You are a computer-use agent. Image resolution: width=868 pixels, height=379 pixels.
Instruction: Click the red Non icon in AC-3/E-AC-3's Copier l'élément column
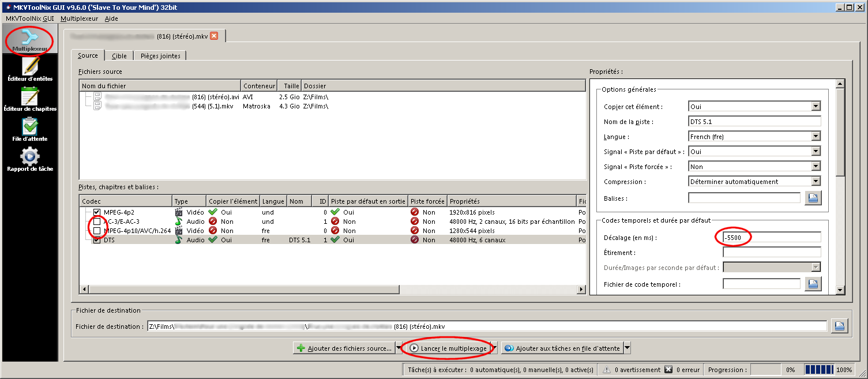(x=213, y=222)
